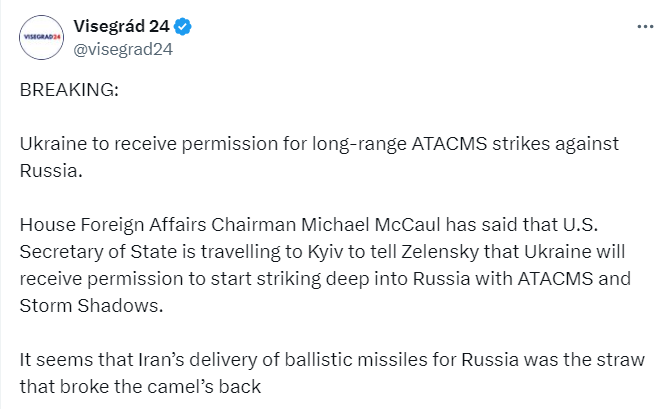Viewport: 665px width, 409px height.
Task: Open the Visegrád 24 profile avatar
Action: tap(42, 37)
